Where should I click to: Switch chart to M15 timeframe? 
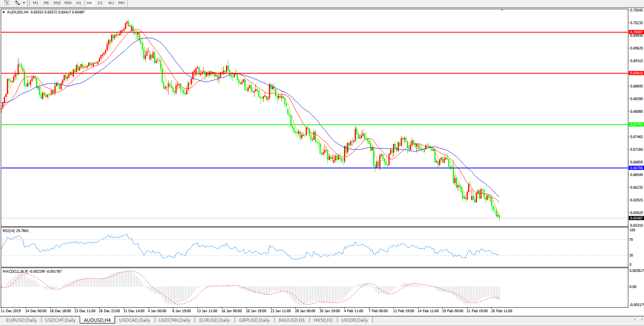[57, 3]
